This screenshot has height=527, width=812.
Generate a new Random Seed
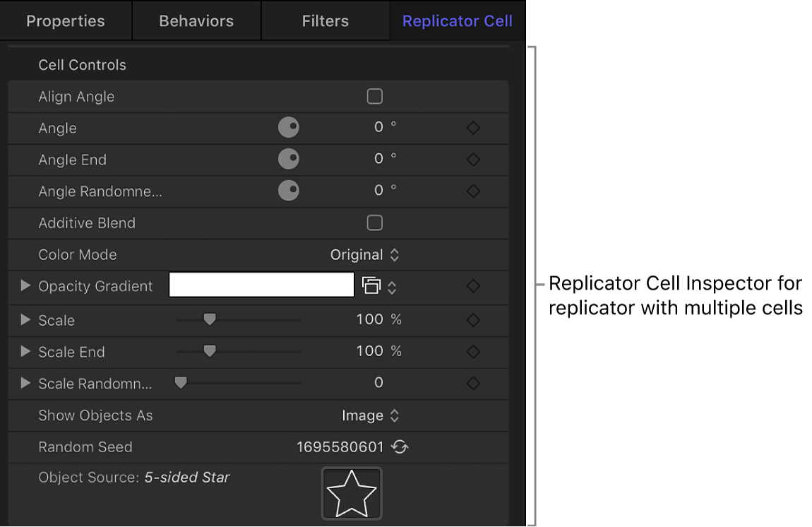point(400,447)
